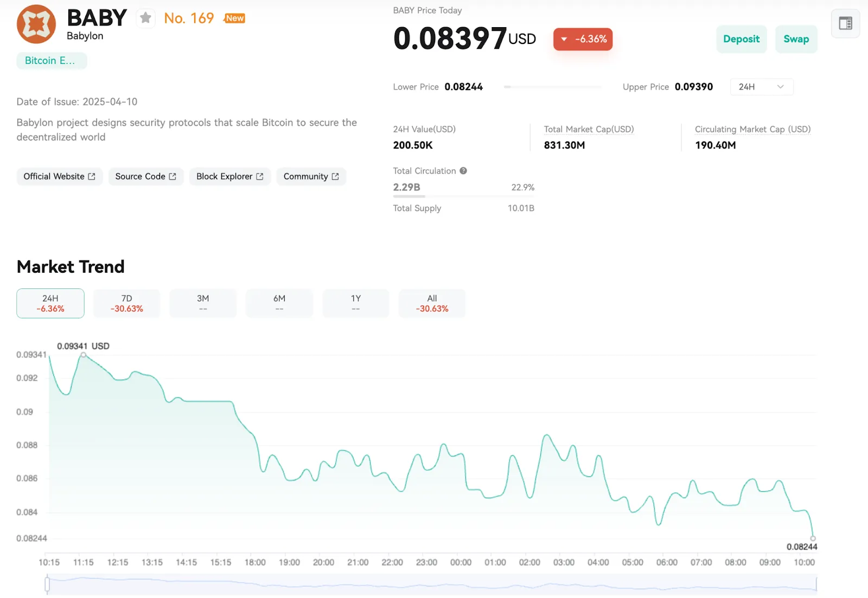The height and width of the screenshot is (598, 868).
Task: Click the 0.086 y-axis price label
Action: [27, 479]
